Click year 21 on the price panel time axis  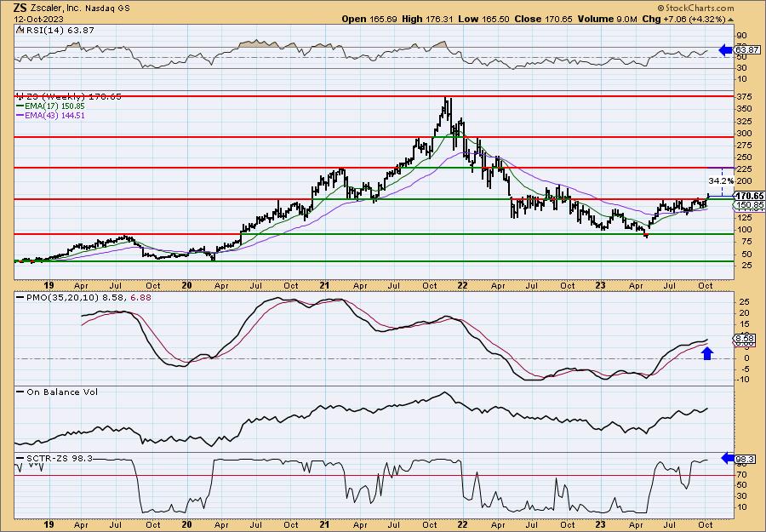coord(325,286)
